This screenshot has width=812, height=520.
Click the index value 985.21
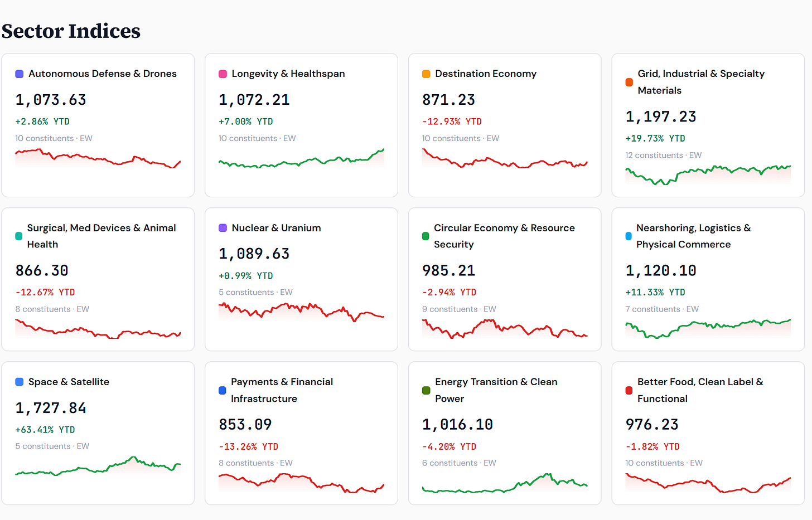pos(449,271)
